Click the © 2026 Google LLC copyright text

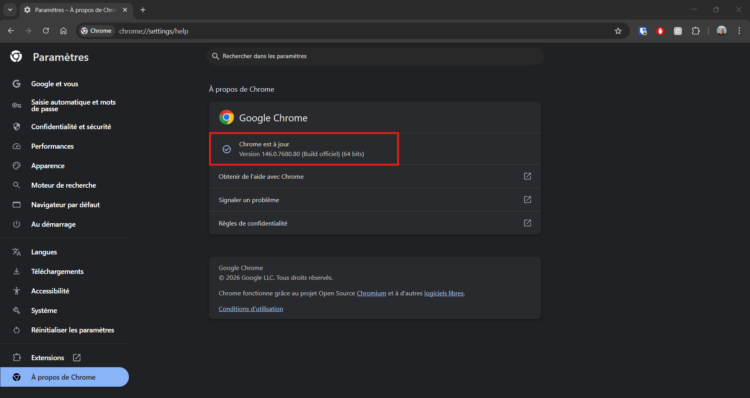[276, 277]
